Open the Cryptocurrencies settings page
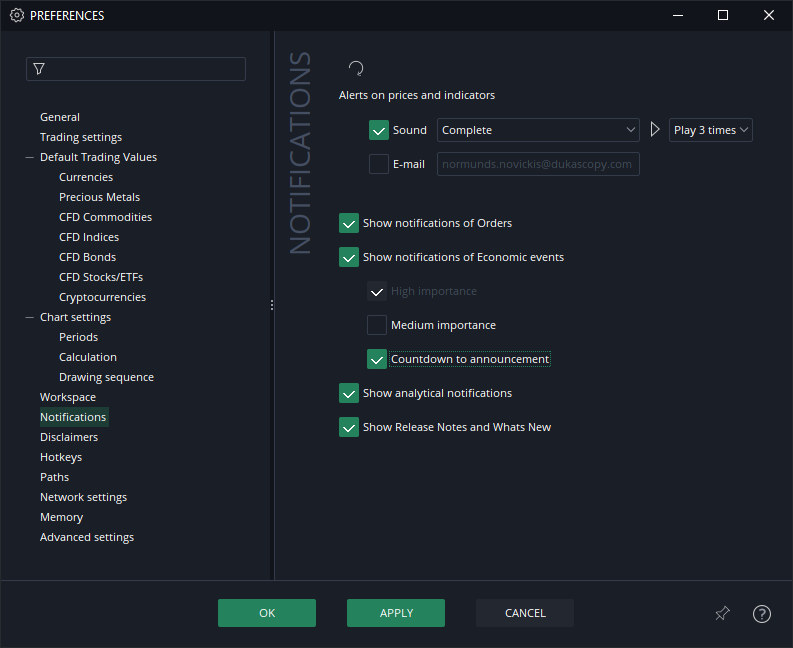The height and width of the screenshot is (648, 793). (x=102, y=297)
